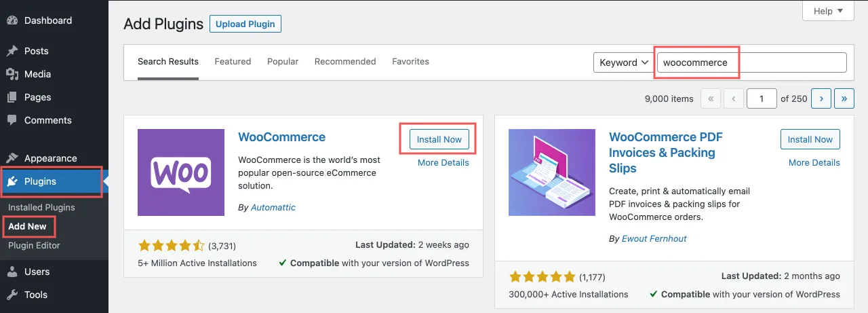Click the Dashboard gauge icon

coord(12,20)
